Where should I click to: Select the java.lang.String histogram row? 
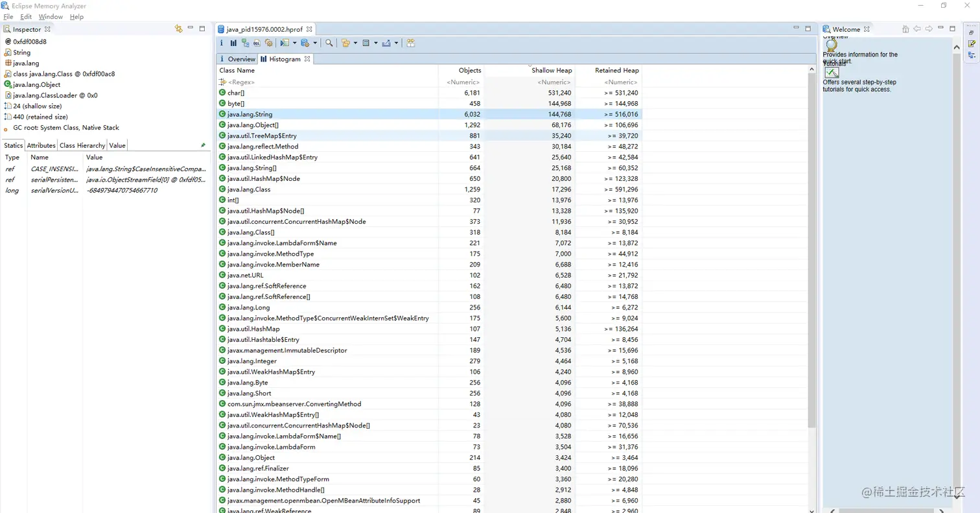[x=429, y=114]
